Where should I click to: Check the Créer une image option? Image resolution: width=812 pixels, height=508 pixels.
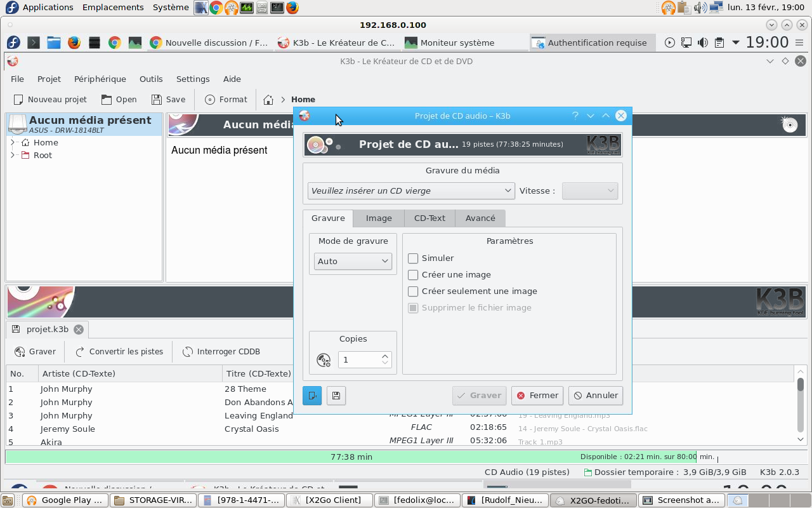click(x=413, y=275)
